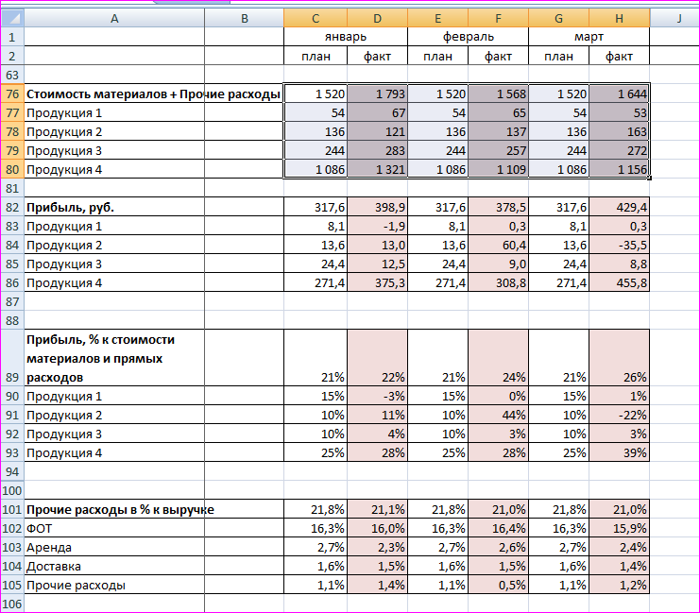Click cell with value -35,5

619,246
